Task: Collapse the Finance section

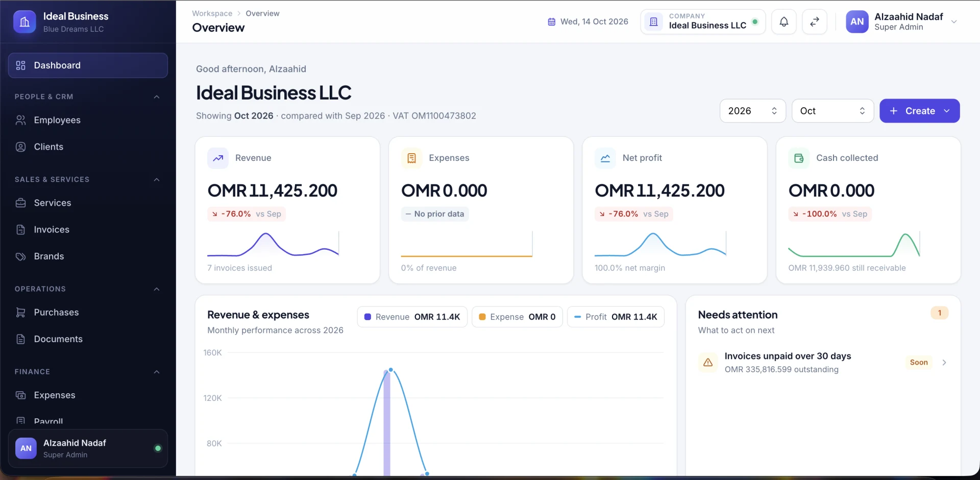Action: (157, 372)
